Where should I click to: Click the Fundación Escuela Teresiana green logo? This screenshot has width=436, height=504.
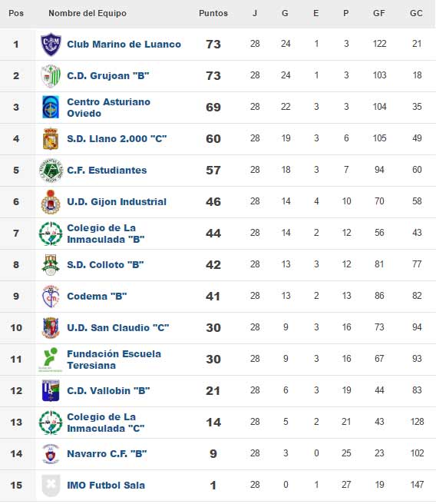click(51, 360)
